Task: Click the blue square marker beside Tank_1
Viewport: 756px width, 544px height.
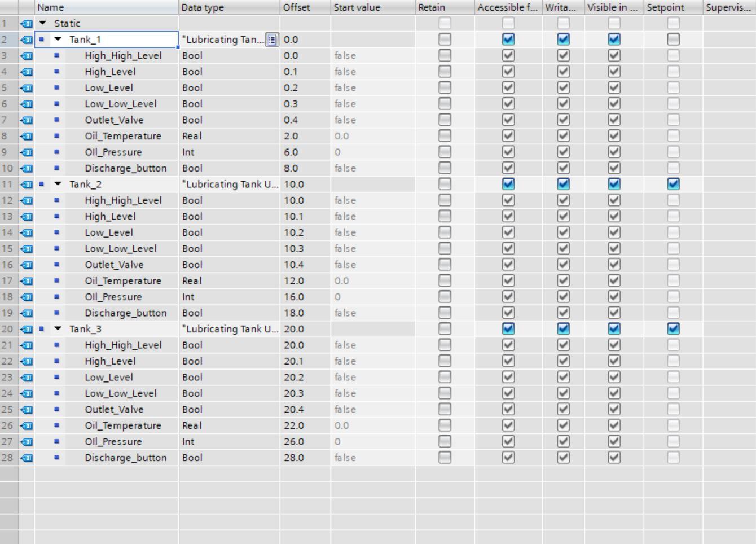Action: tap(41, 39)
